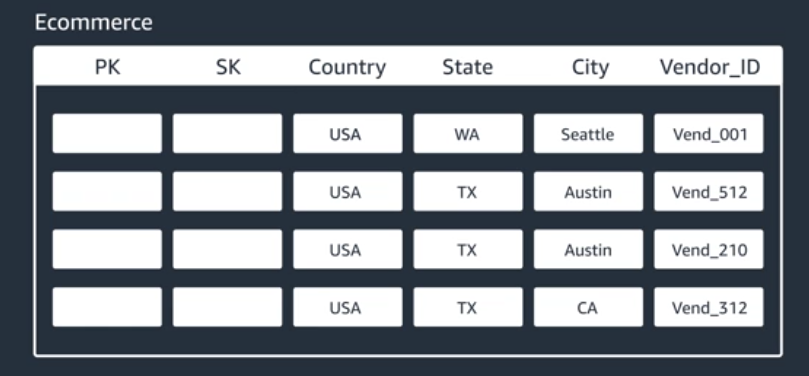Click the PK column header
The width and height of the screenshot is (809, 376).
coord(107,67)
